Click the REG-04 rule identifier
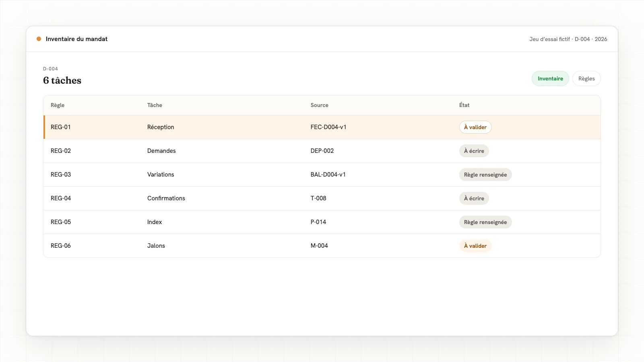Viewport: 644px width, 362px height. [x=61, y=198]
